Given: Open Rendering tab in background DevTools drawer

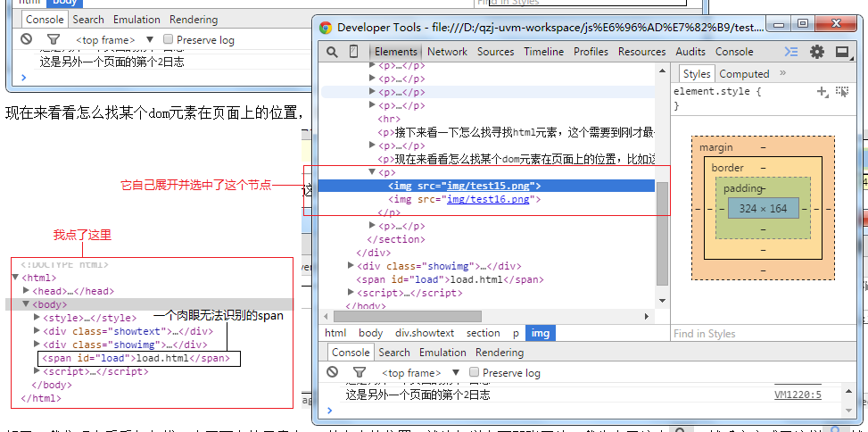Looking at the screenshot, I should pos(194,20).
